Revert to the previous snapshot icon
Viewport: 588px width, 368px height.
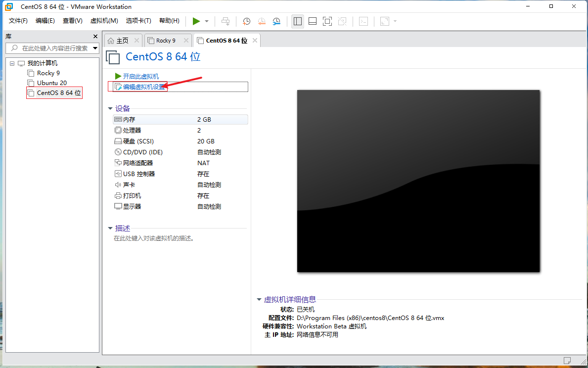[262, 21]
